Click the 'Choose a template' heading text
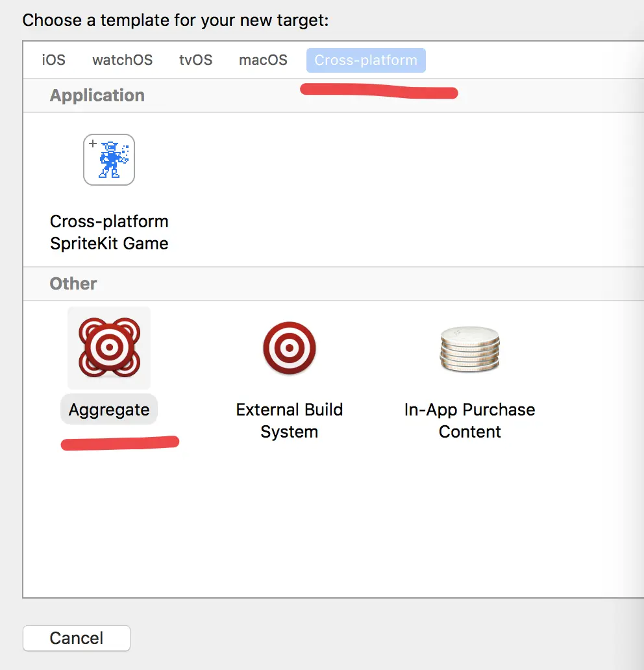The height and width of the screenshot is (670, 644). tap(175, 20)
